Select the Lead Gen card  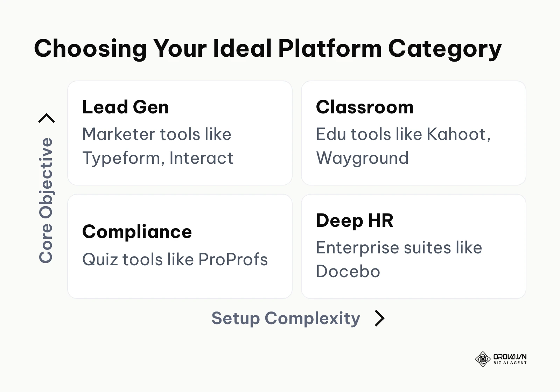[x=180, y=133]
